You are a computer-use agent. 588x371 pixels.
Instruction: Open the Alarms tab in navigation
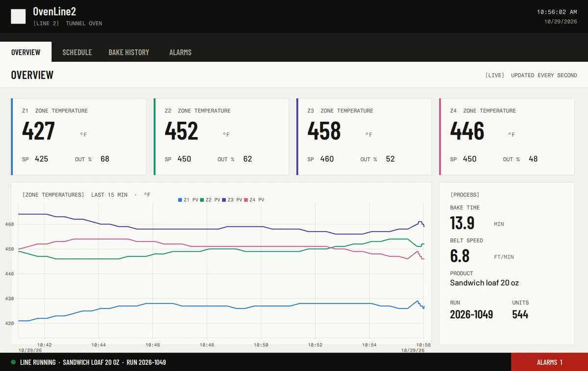180,52
